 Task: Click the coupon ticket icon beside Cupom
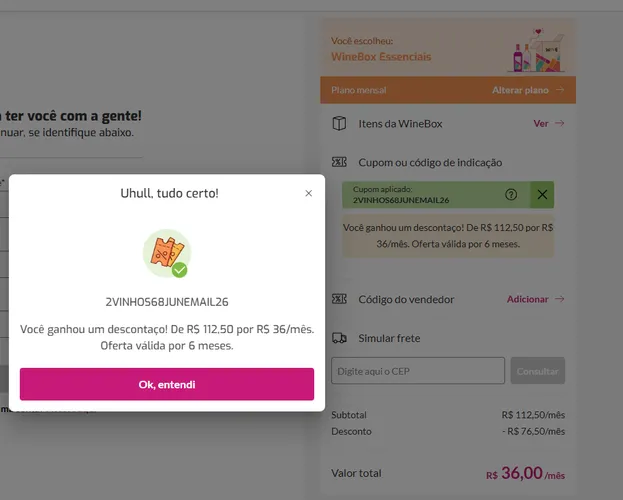pos(339,162)
